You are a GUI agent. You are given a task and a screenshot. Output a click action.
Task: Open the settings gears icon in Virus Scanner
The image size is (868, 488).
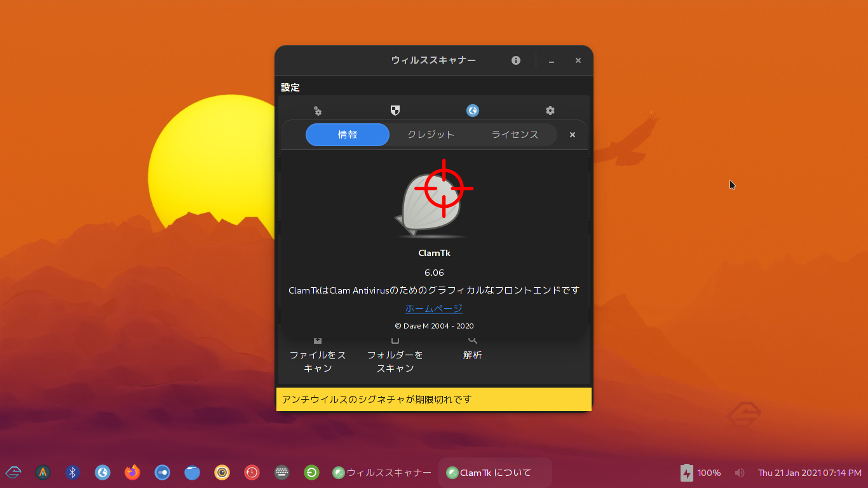pyautogui.click(x=318, y=111)
